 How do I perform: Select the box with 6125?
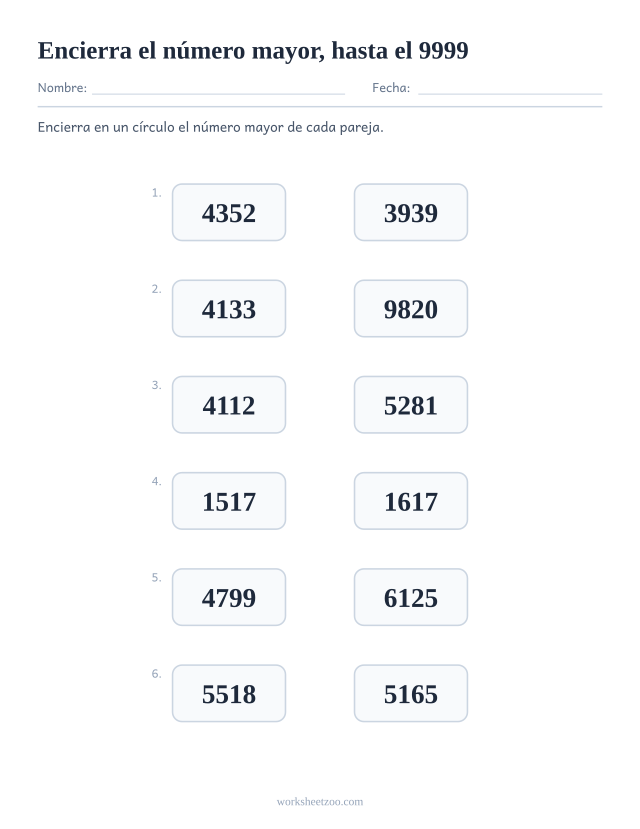point(411,597)
